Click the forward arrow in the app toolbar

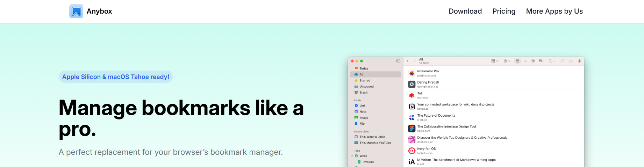click(x=415, y=61)
